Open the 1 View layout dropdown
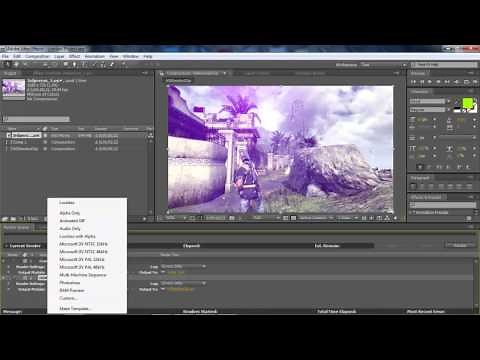 pos(347,218)
